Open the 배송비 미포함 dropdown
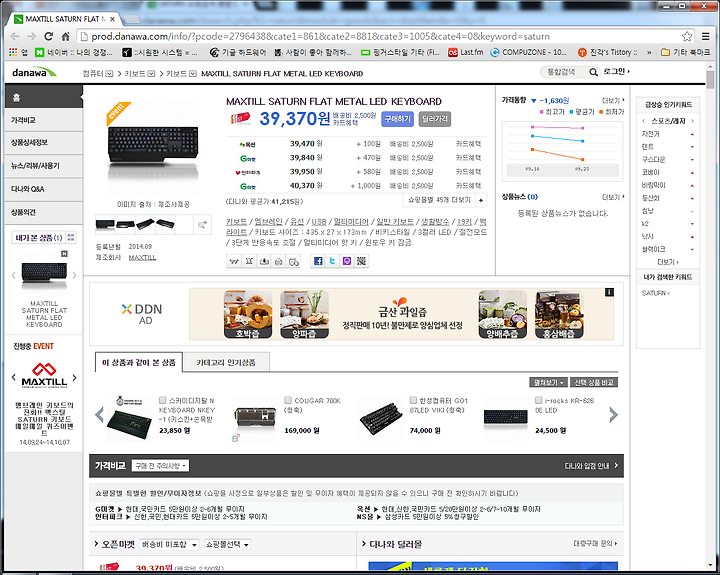 click(169, 545)
